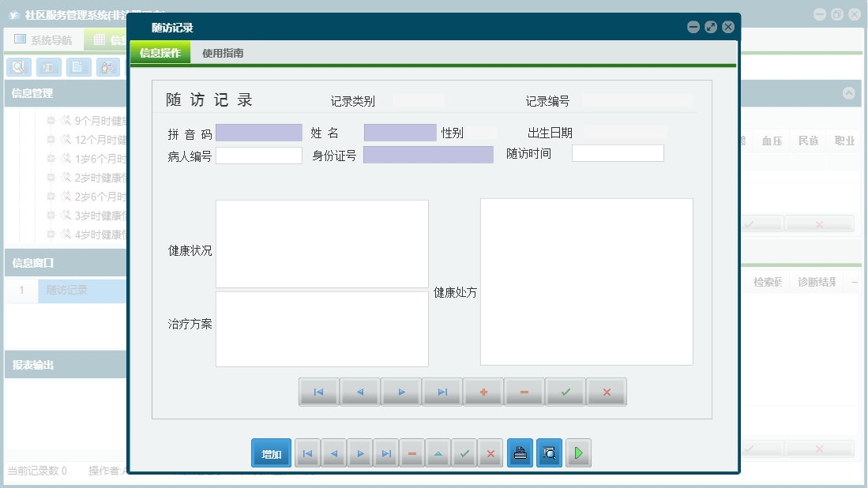The width and height of the screenshot is (868, 488).
Task: Switch to the 使用指南 tab
Action: [x=223, y=53]
